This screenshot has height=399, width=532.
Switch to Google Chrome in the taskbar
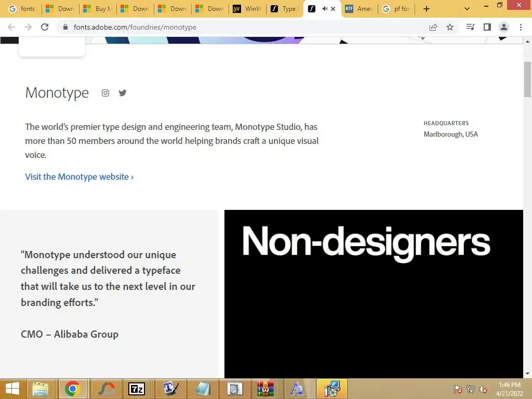[x=73, y=389]
